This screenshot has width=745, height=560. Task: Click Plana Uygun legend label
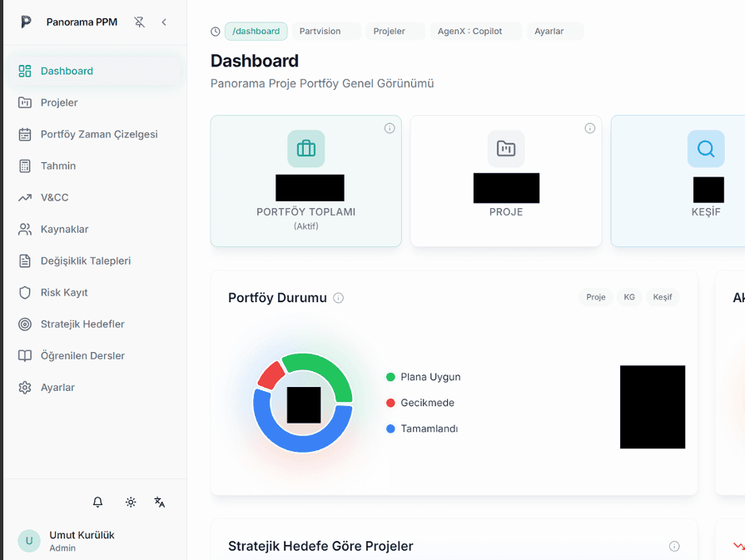(x=430, y=377)
